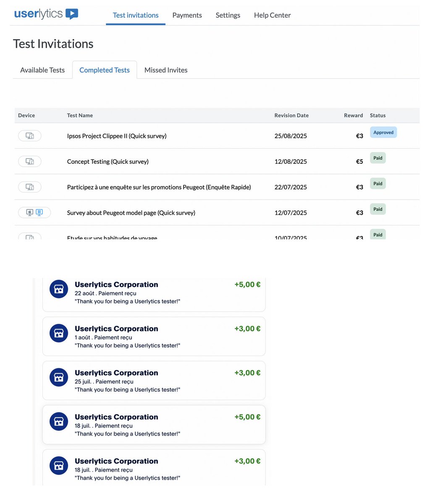Click the €3 reward for Ipsos Project Clippee
Image resolution: width=428 pixels, height=504 pixels.
tap(360, 136)
